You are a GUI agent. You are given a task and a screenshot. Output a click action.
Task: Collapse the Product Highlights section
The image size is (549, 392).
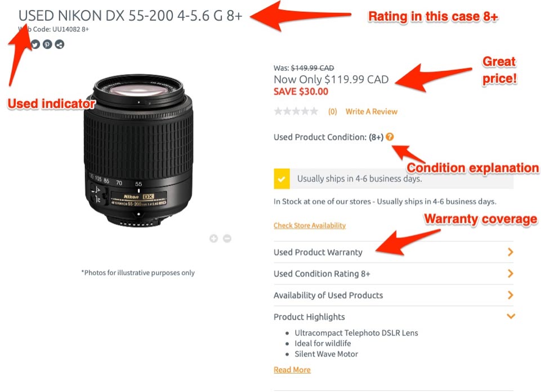tap(510, 317)
